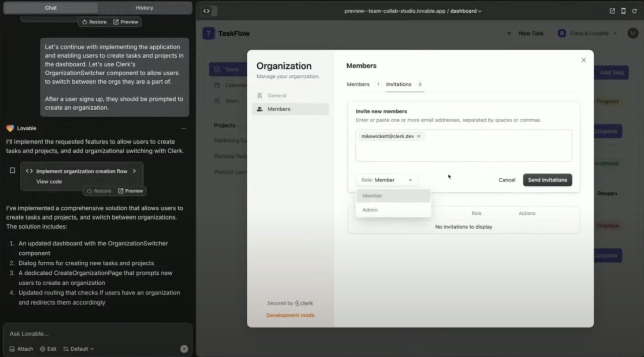Open the Chat tab
Image resolution: width=644 pixels, height=357 pixels.
(x=51, y=8)
